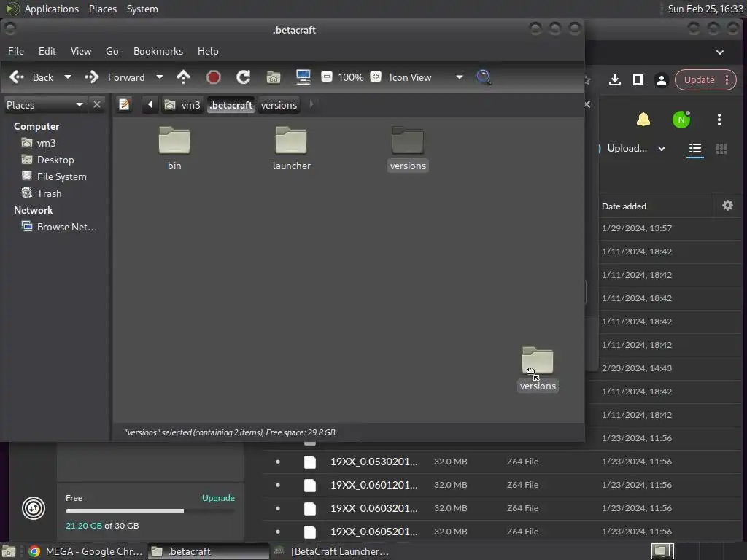The image size is (747, 560).
Task: Zoom in with the plus icon
Action: [x=376, y=77]
